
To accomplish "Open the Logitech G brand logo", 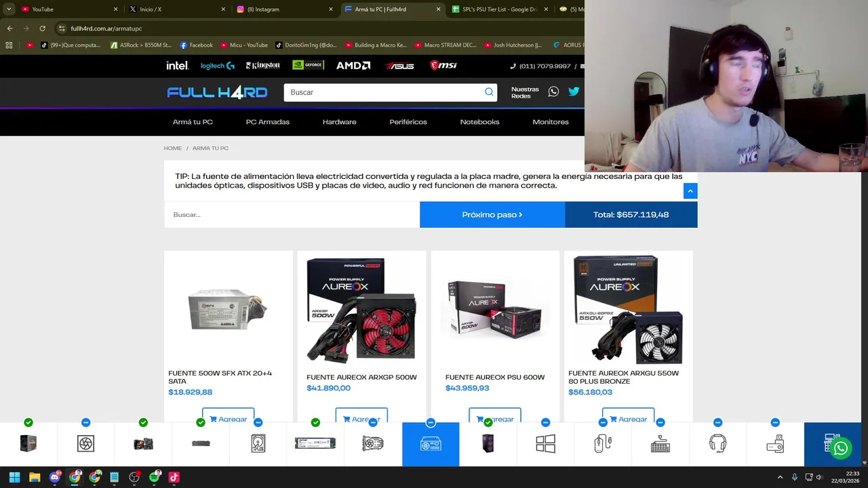I will tap(218, 66).
